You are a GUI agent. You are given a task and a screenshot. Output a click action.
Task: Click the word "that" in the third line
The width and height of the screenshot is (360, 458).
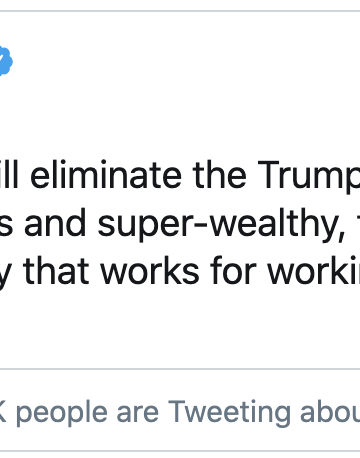pyautogui.click(x=56, y=271)
